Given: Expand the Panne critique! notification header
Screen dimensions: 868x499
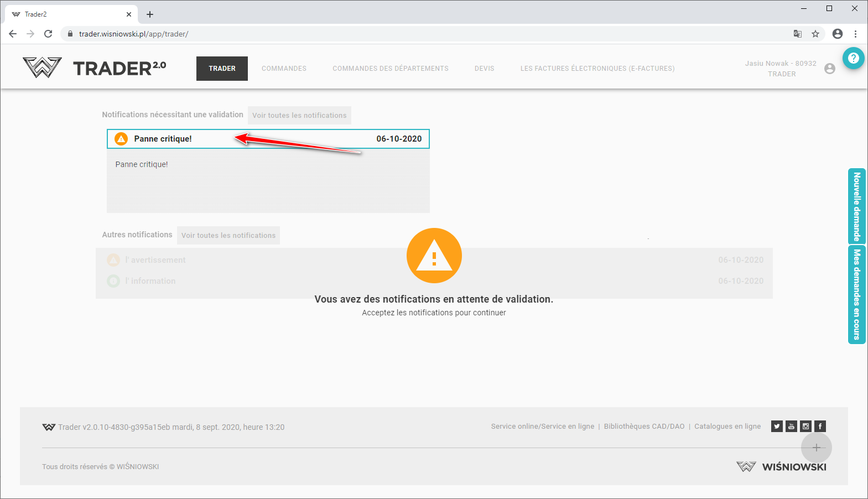Looking at the screenshot, I should tap(268, 139).
